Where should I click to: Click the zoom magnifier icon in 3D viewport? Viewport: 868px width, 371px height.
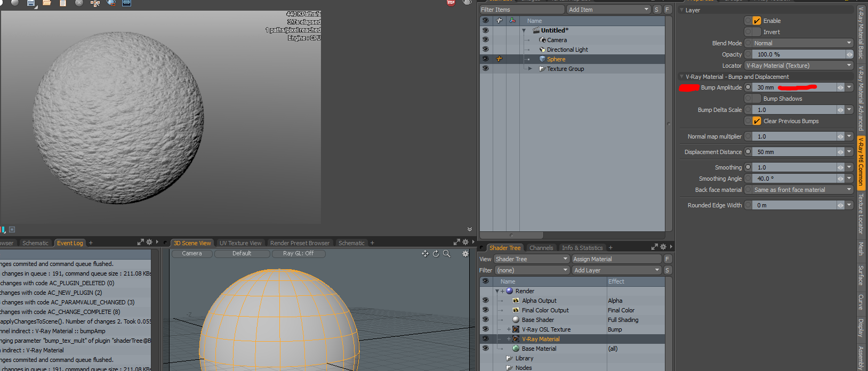[x=447, y=254]
